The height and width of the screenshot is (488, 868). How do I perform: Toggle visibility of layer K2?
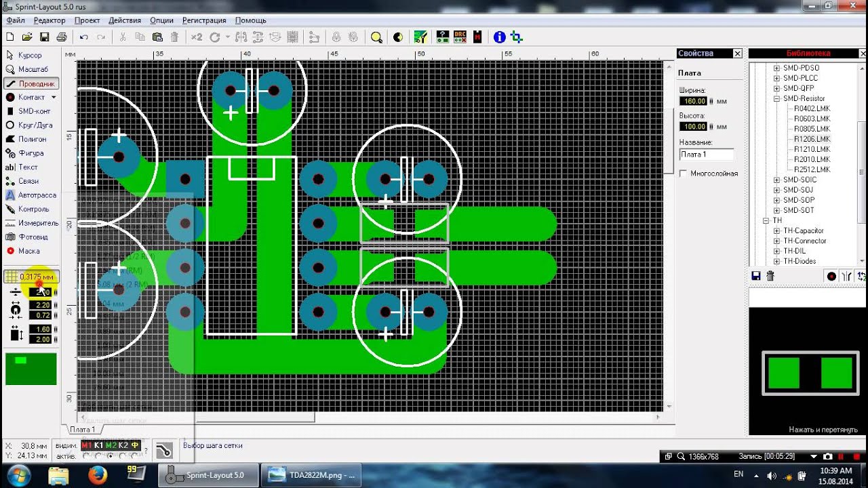pos(123,445)
